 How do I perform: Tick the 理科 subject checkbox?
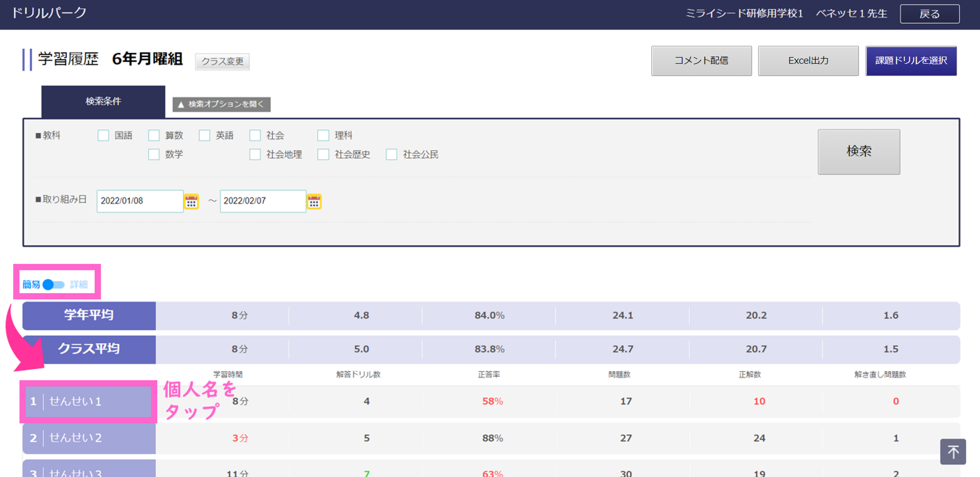[323, 135]
